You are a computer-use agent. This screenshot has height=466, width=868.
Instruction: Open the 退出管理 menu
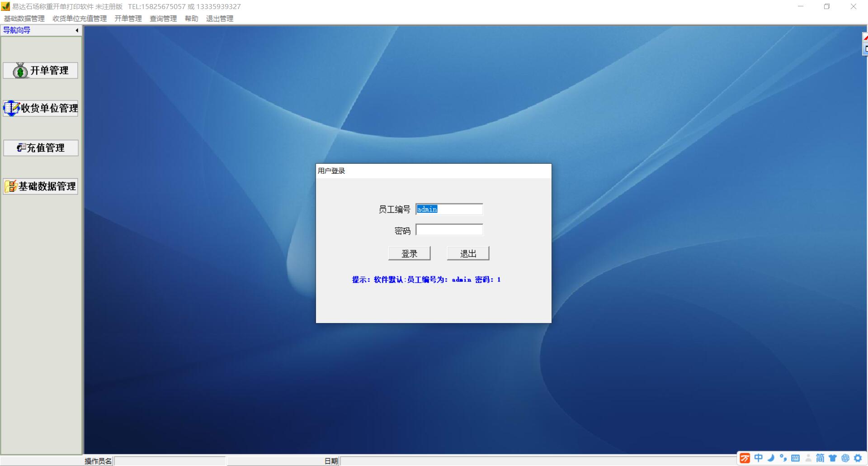click(220, 19)
